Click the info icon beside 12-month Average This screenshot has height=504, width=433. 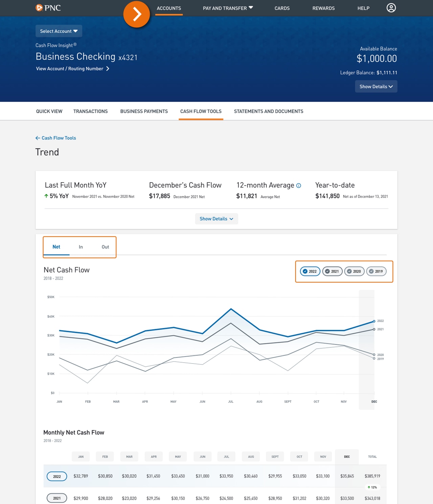pyautogui.click(x=298, y=185)
